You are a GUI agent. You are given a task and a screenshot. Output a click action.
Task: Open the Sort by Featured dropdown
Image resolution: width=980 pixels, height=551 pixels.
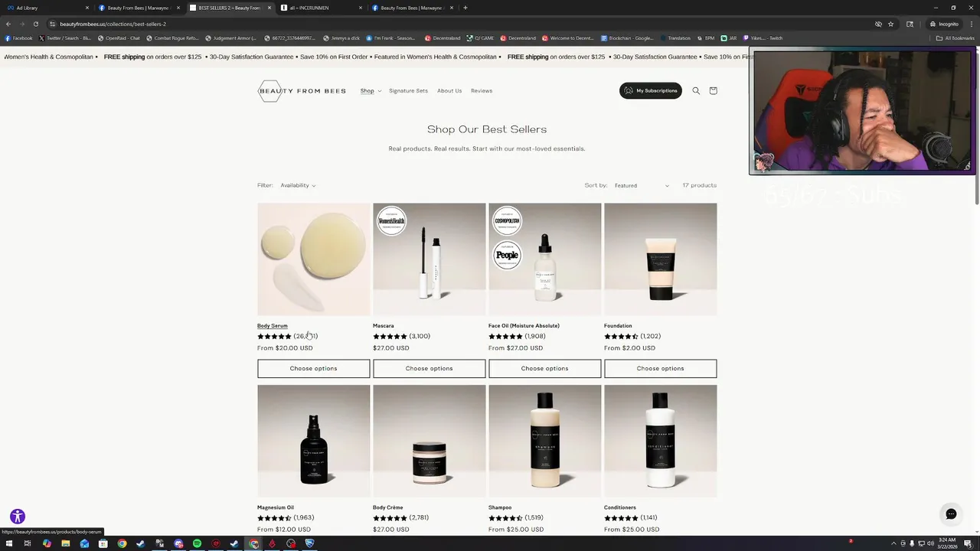[x=642, y=185]
